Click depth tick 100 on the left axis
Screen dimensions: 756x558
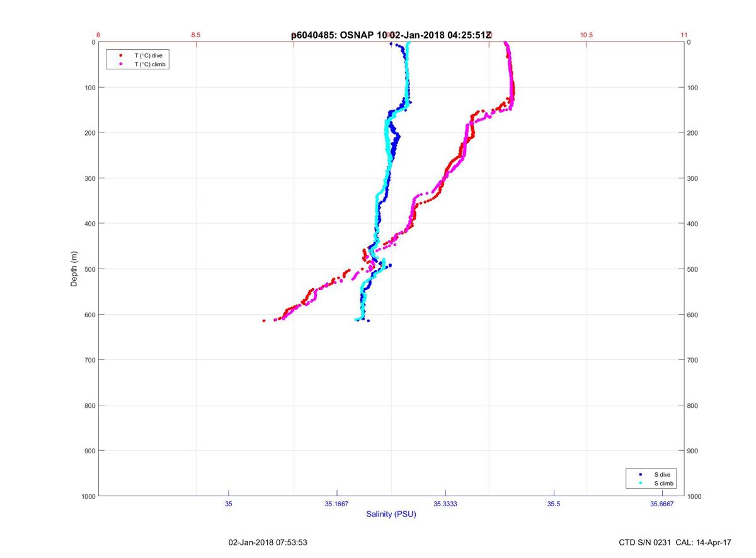(x=89, y=88)
